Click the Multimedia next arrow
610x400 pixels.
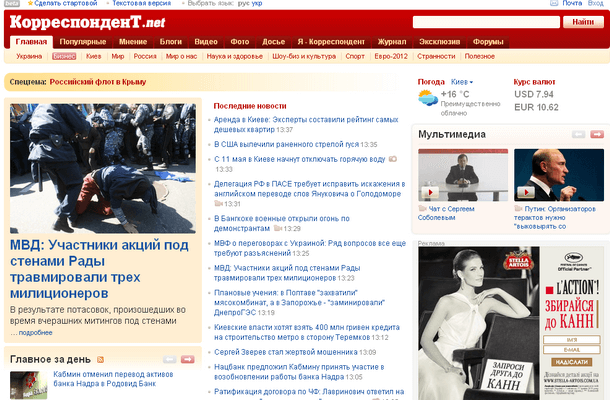click(600, 133)
